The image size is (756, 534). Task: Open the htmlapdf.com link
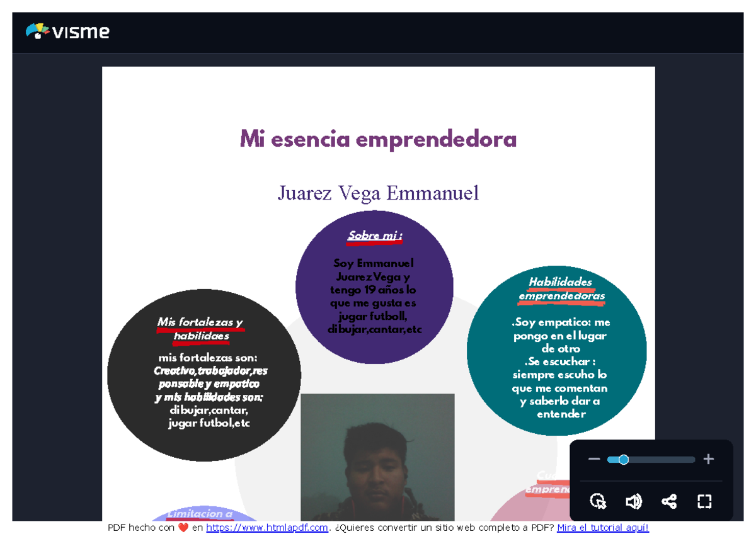(x=266, y=527)
